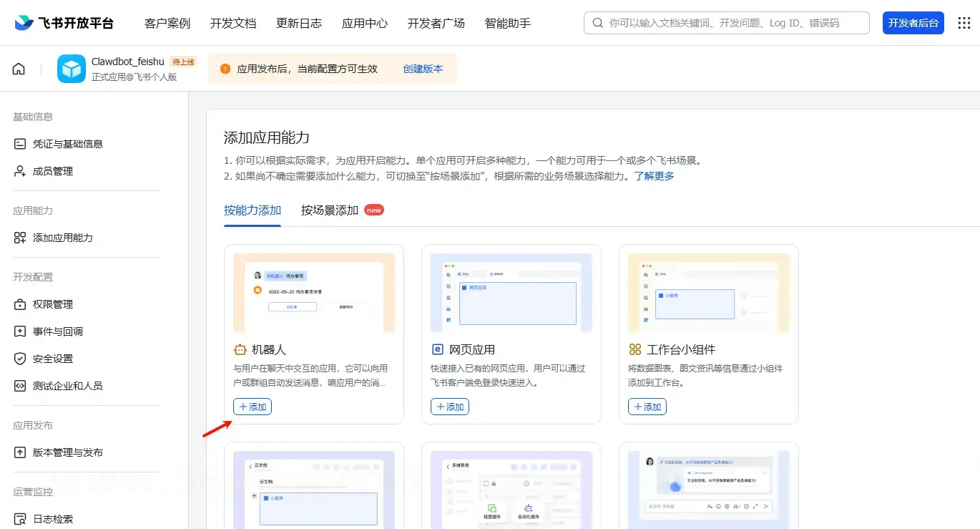This screenshot has height=529, width=980.
Task: Click the nine-dot apps grid icon top right
Action: coord(964,22)
